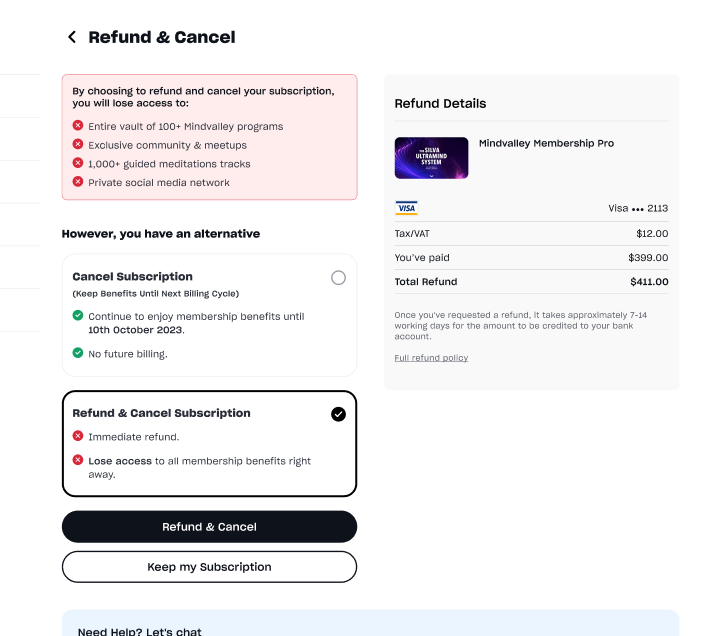Select the Cancel Subscription radio button
The width and height of the screenshot is (724, 636).
338,277
